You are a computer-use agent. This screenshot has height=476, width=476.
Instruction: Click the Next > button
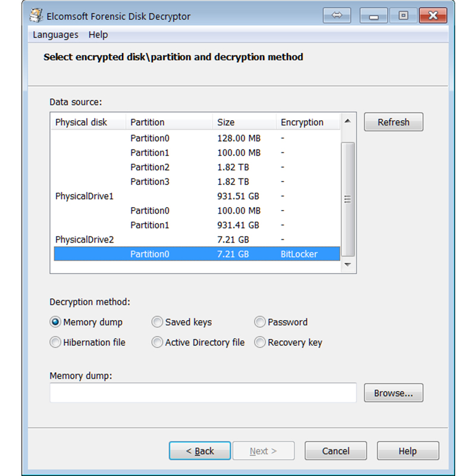click(264, 451)
